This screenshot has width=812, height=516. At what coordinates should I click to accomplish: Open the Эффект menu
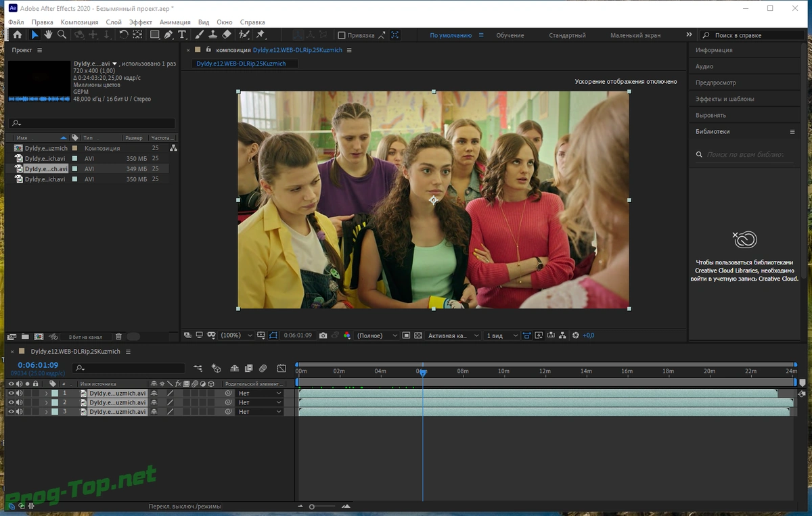pos(141,22)
